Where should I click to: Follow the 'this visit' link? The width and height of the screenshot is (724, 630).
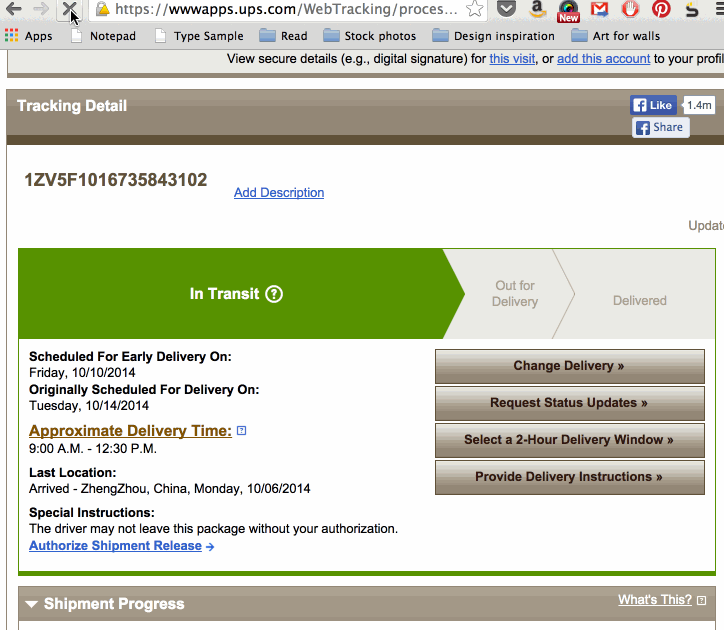(512, 59)
